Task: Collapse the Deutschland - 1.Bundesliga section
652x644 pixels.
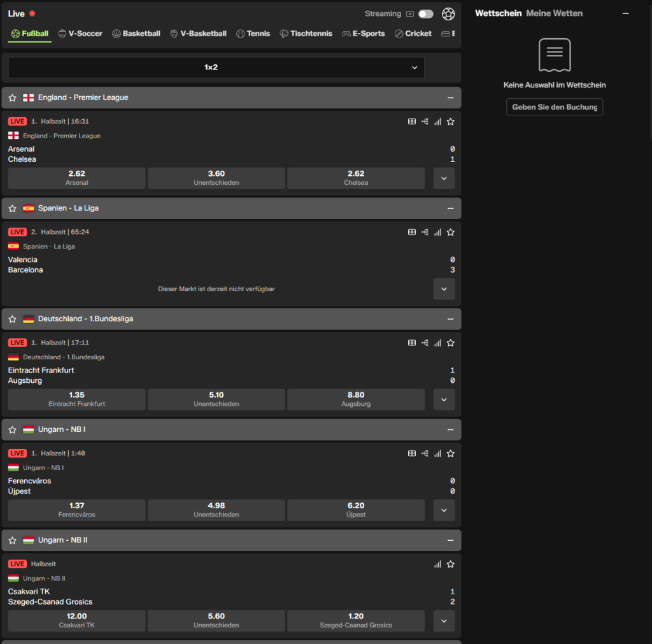Action: tap(450, 319)
